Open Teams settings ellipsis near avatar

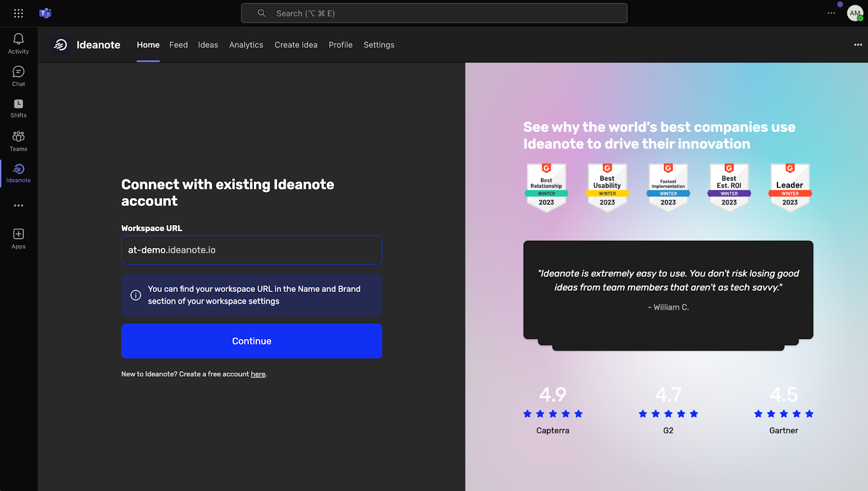pos(831,13)
